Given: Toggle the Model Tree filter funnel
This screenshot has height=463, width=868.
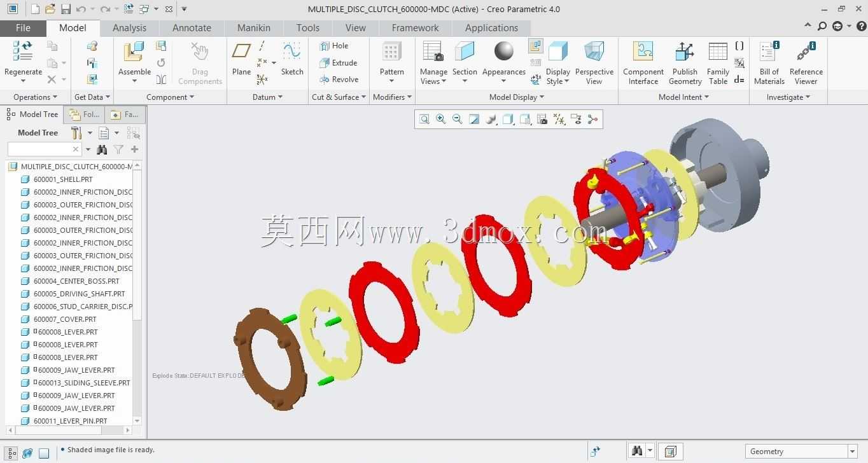Looking at the screenshot, I should tap(118, 149).
